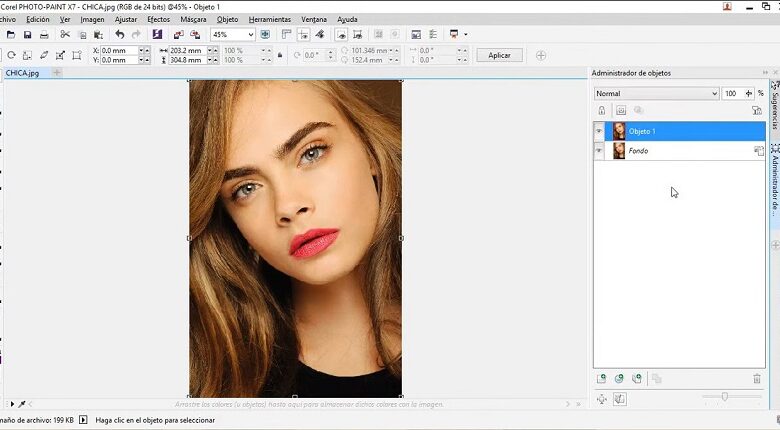Toggle the lock ratio padlock
This screenshot has width=780, height=430.
(280, 55)
